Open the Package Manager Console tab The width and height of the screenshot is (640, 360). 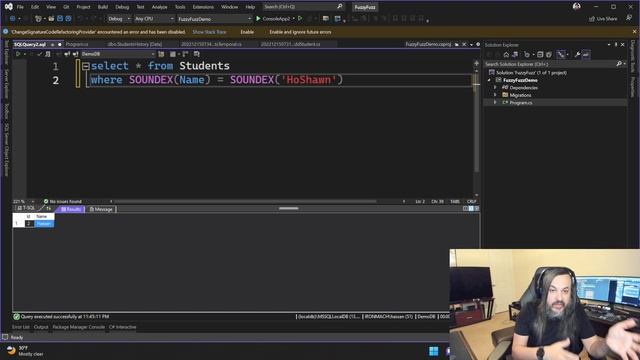coord(78,327)
